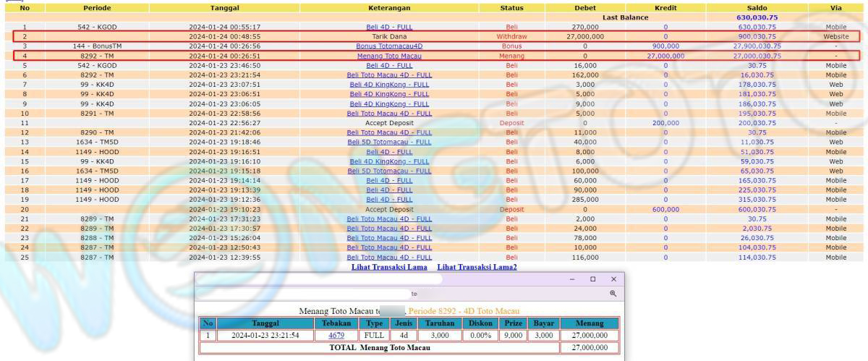The image size is (868, 361).
Task: Click the Keterangan column header
Action: (x=389, y=8)
